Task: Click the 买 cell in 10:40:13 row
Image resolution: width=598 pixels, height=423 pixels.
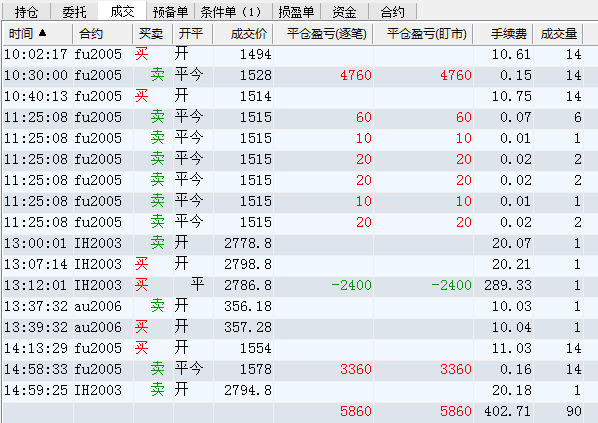Action: coord(141,96)
